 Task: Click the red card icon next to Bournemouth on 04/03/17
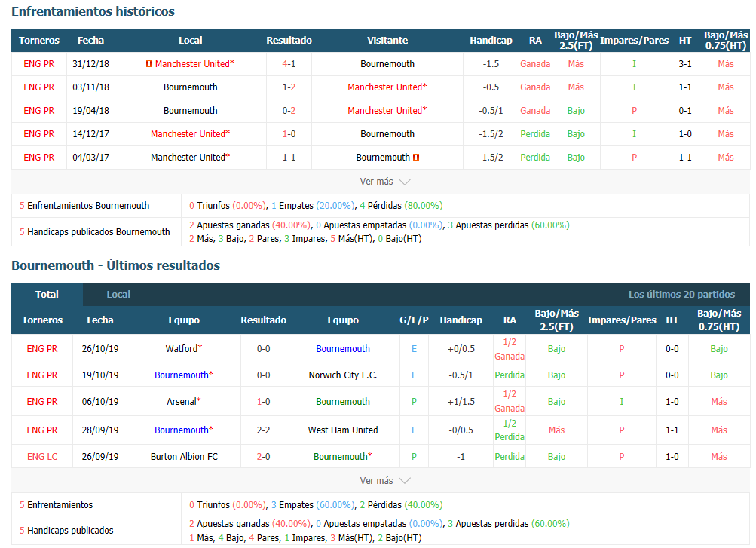pos(416,157)
